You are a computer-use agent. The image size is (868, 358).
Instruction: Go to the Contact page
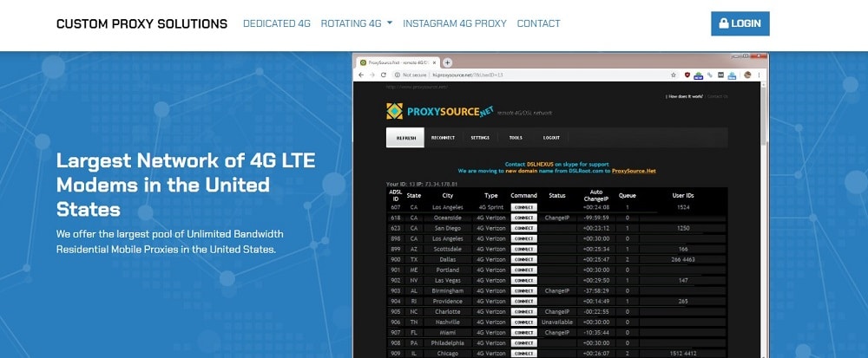[x=539, y=23]
